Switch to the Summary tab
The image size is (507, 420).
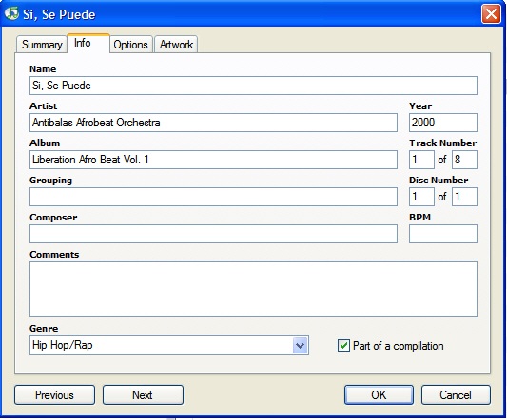(42, 45)
